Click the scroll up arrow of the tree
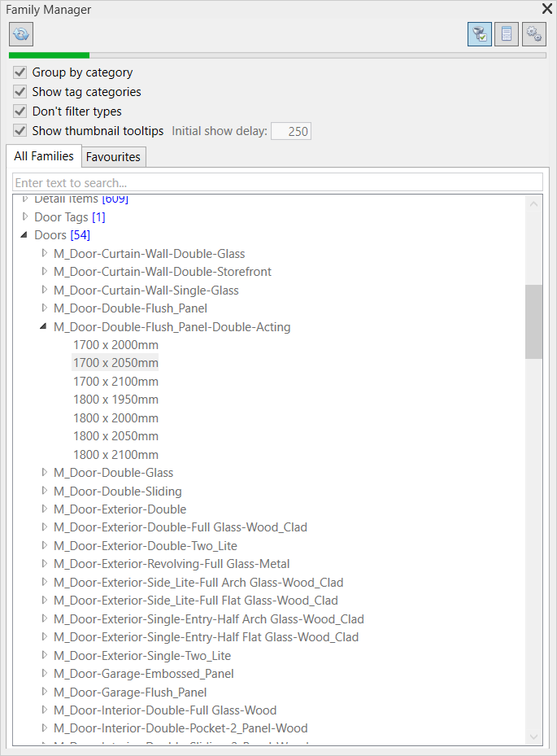The height and width of the screenshot is (756, 557). pos(534,204)
